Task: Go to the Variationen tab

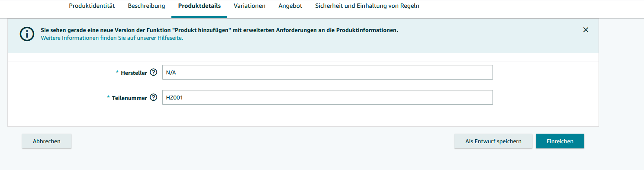Action: point(249,6)
